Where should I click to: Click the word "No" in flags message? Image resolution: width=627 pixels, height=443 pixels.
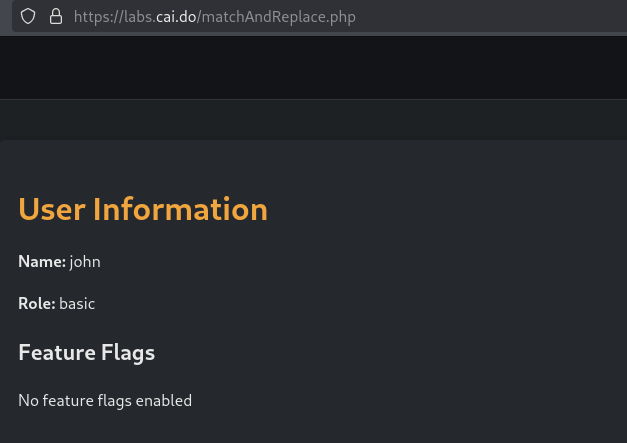pos(28,401)
